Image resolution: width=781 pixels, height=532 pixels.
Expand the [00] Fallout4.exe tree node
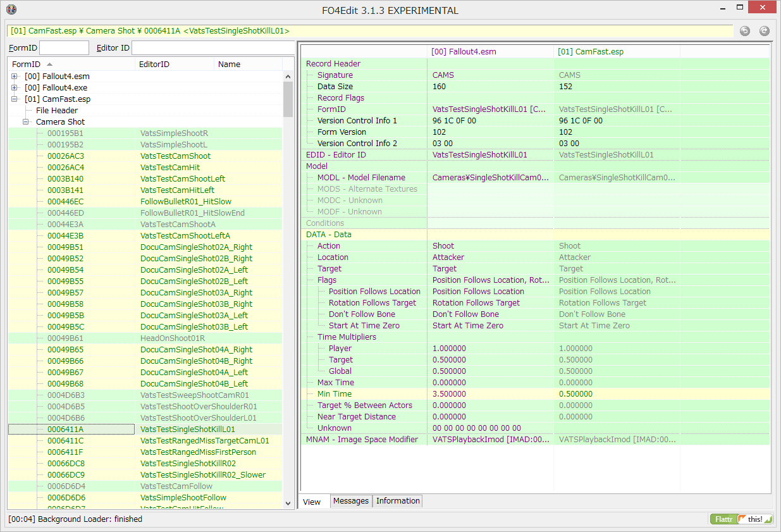tap(15, 88)
